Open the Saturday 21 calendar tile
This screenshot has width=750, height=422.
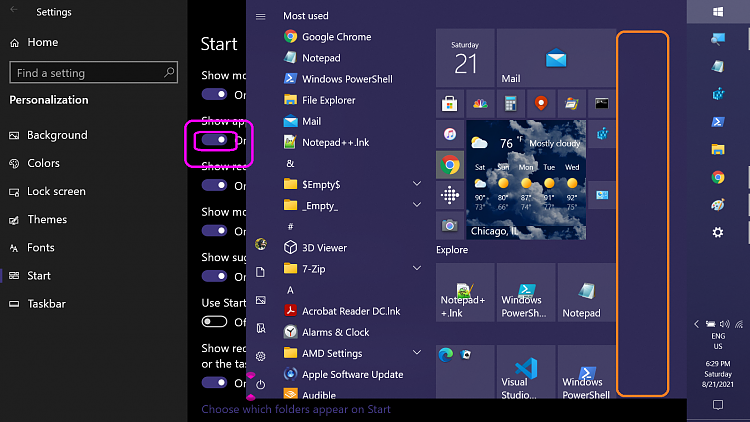[x=465, y=57]
